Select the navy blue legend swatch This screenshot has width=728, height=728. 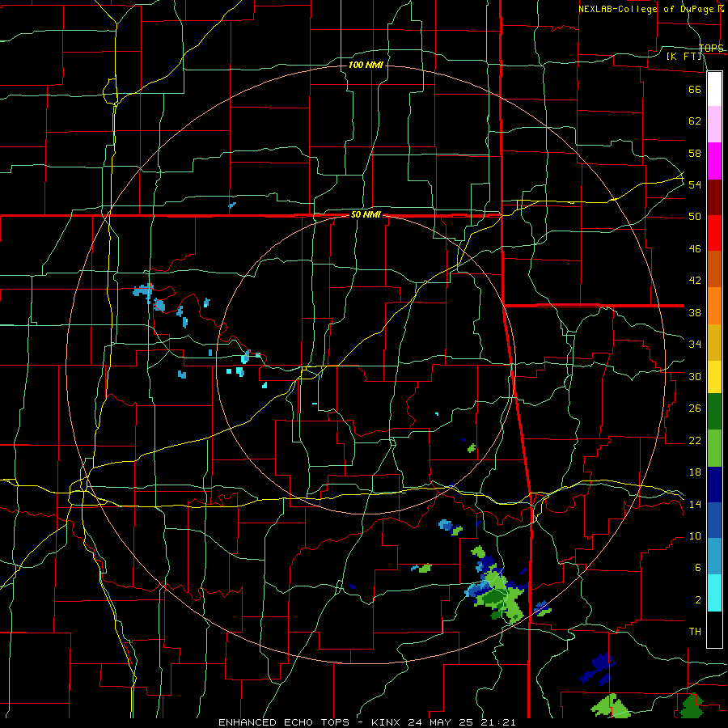click(714, 485)
